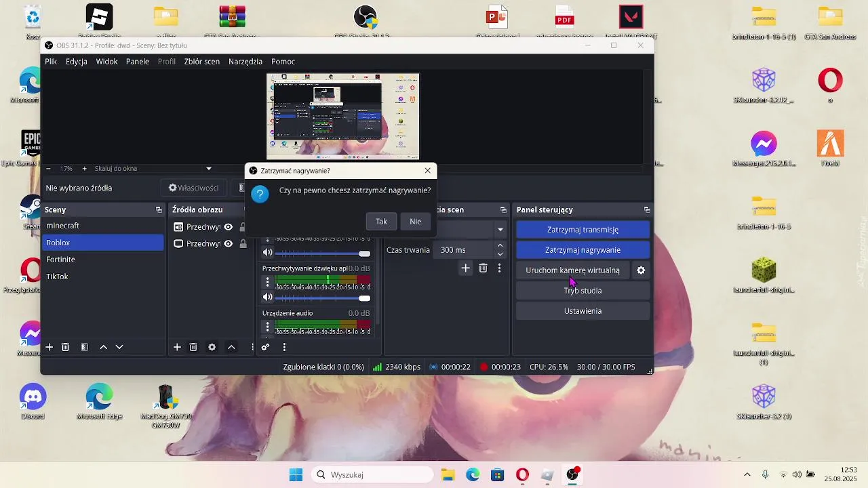Viewport: 868px width, 488px height.
Task: Enable Tryb studia mode
Action: 583,291
